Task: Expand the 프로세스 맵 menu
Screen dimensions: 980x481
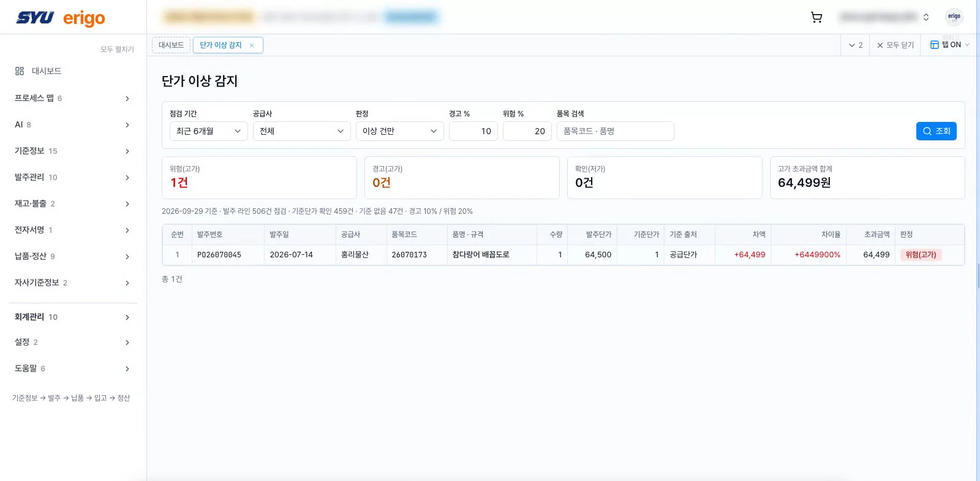Action: 73,98
